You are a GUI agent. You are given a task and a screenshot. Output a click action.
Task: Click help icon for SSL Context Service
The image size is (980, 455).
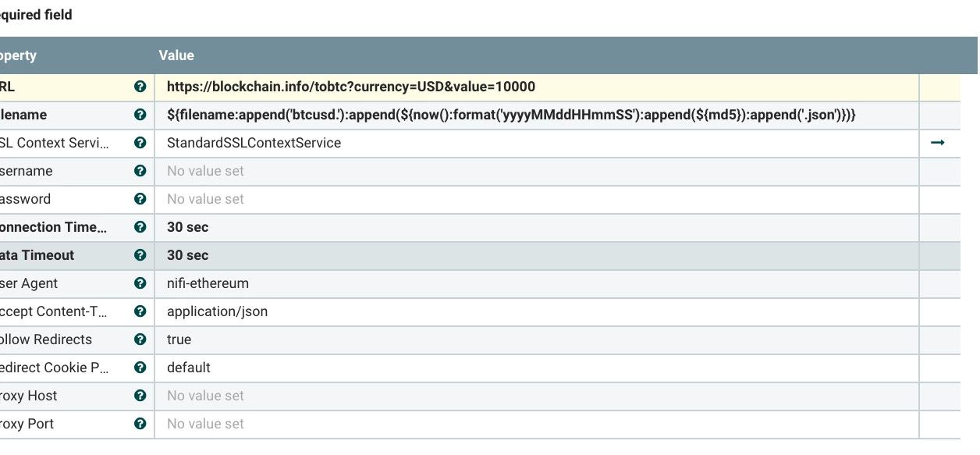140,143
